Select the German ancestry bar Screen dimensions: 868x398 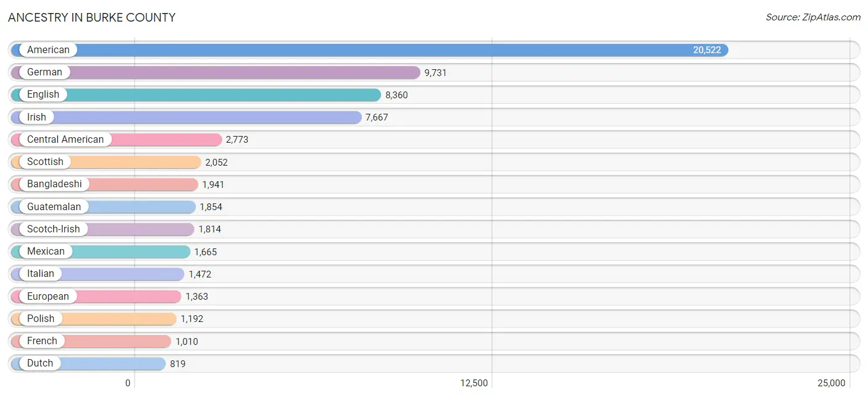(x=215, y=72)
